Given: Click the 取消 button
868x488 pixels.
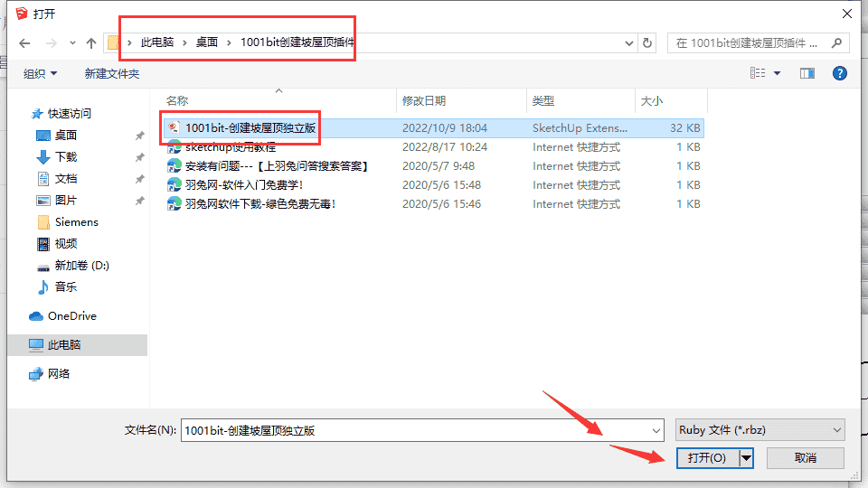Looking at the screenshot, I should 806,457.
